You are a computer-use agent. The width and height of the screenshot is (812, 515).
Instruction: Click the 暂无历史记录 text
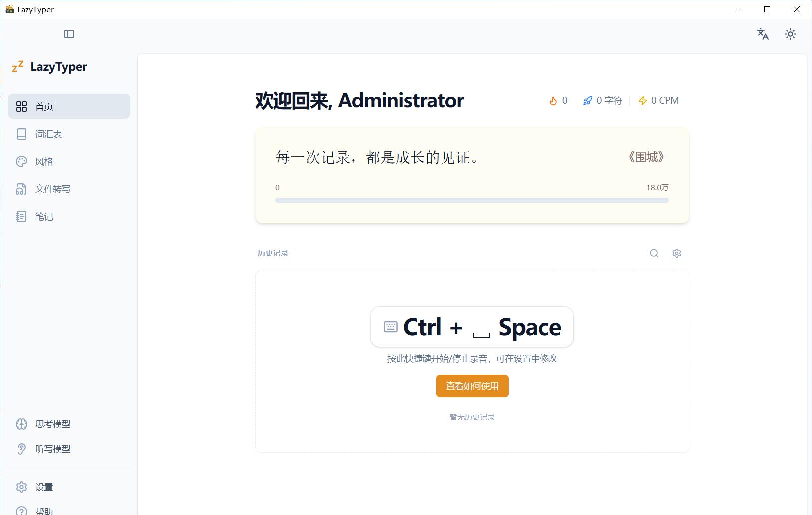pyautogui.click(x=472, y=417)
